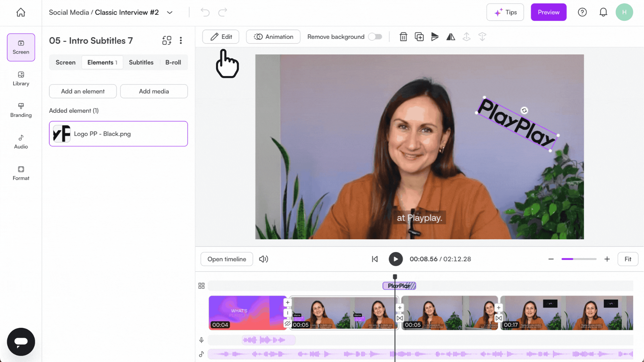The image size is (644, 362).
Task: Enable the Remove background toggle
Action: pos(375,37)
